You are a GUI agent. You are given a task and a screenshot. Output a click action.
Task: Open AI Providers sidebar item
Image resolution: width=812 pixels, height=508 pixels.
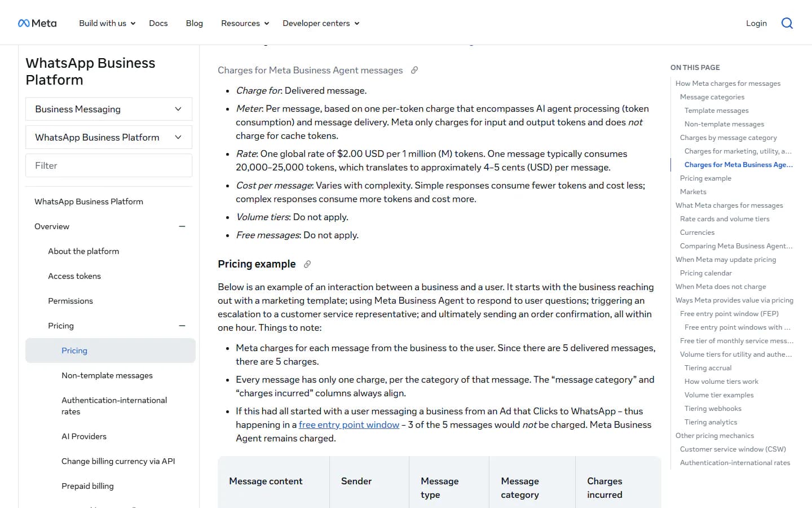tap(84, 436)
